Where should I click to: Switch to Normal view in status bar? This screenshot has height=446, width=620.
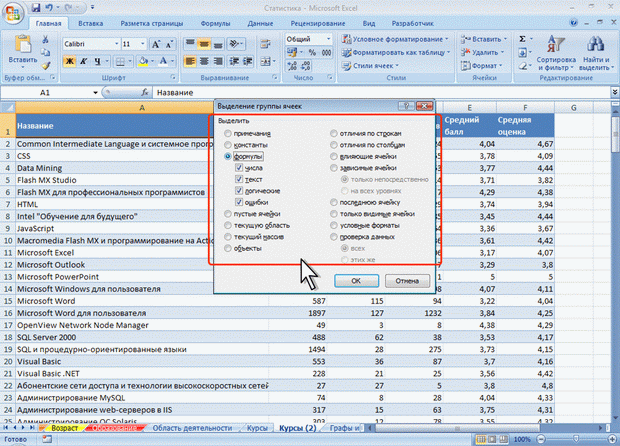click(x=481, y=439)
